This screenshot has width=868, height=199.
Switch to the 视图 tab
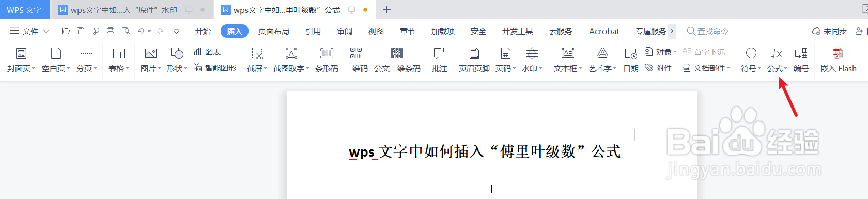pyautogui.click(x=376, y=31)
